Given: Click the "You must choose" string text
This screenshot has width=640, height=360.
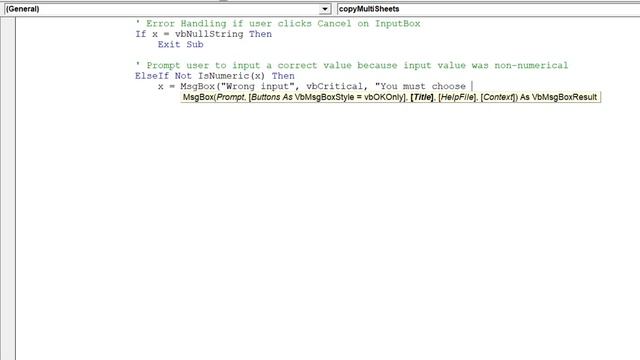Looking at the screenshot, I should click(x=420, y=87).
